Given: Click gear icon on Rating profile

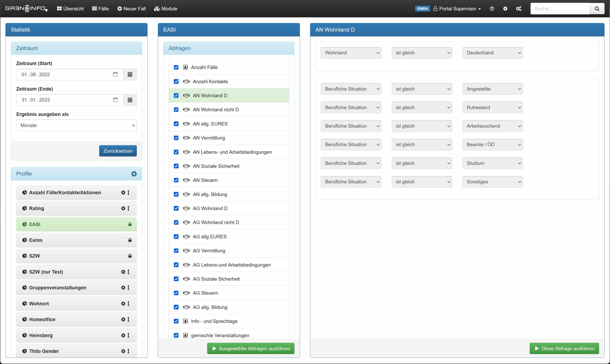Looking at the screenshot, I should click(x=123, y=208).
